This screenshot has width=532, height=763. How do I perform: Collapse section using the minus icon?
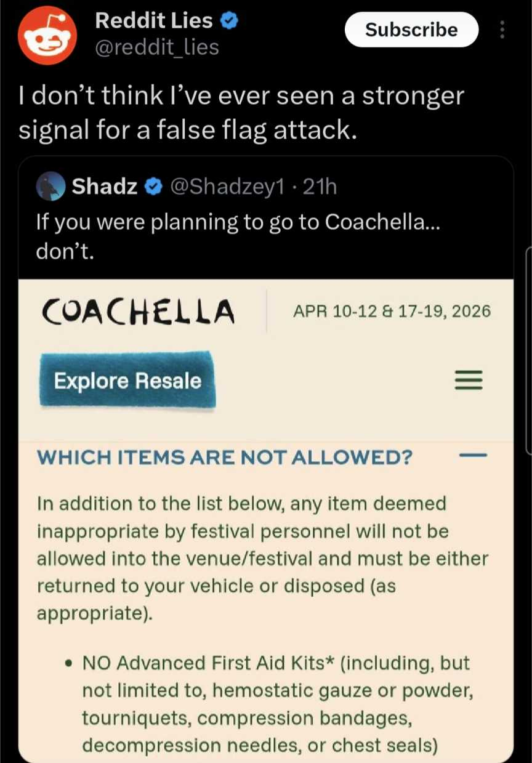coord(473,456)
